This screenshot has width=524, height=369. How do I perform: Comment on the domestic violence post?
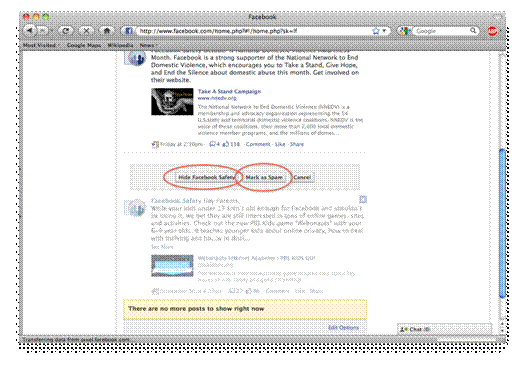click(258, 144)
